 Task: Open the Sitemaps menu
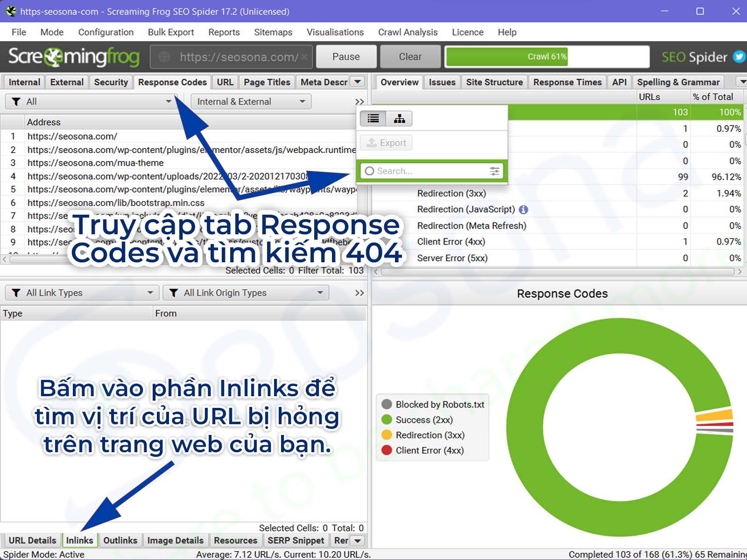pyautogui.click(x=273, y=32)
